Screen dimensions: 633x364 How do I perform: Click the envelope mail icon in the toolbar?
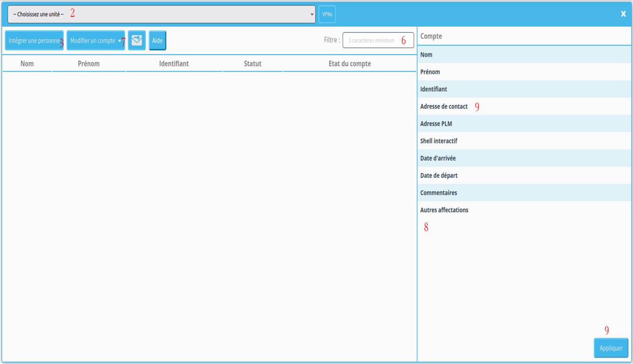point(137,40)
